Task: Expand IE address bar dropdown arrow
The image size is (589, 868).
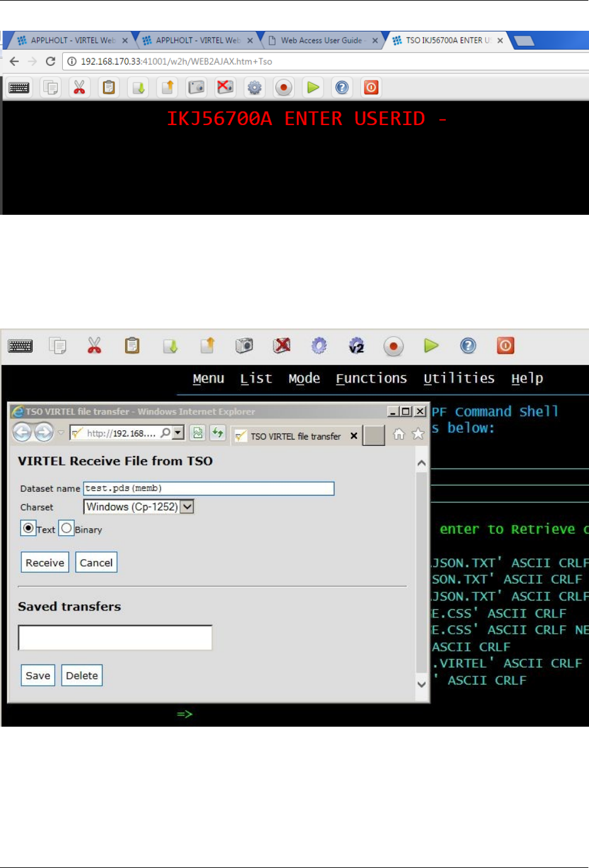Action: coord(178,433)
